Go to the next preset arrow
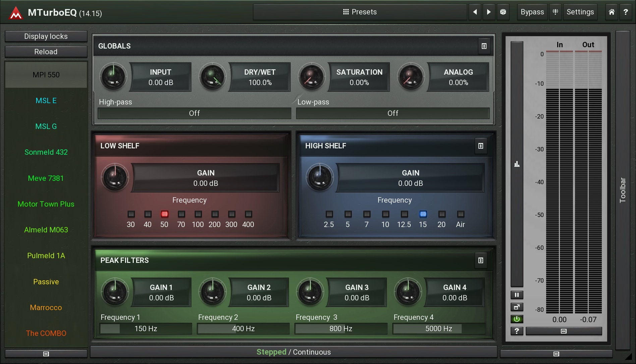 (489, 12)
